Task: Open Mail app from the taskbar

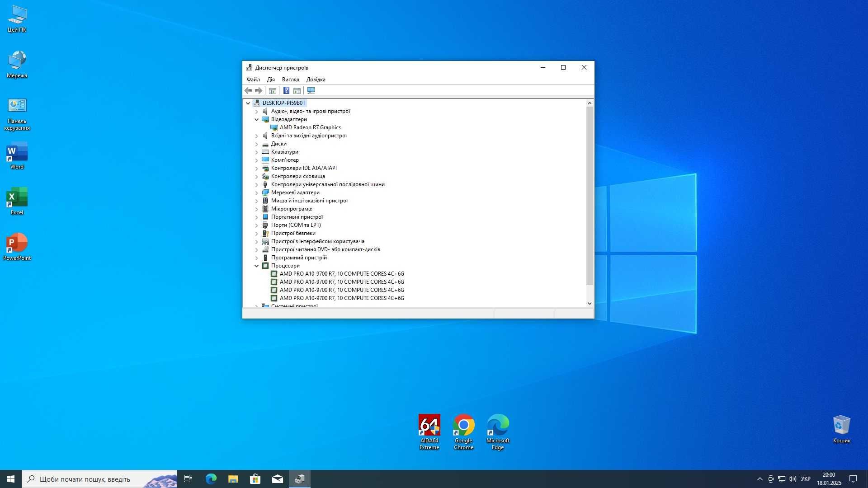Action: coord(277,479)
